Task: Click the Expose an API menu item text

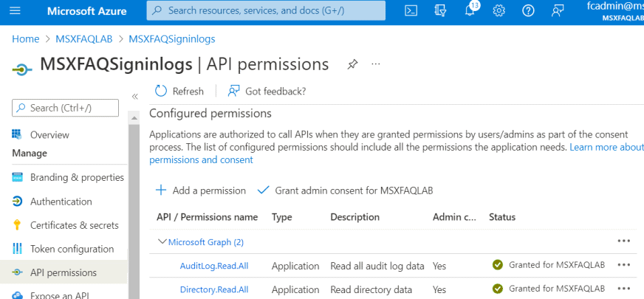Action: click(x=60, y=295)
